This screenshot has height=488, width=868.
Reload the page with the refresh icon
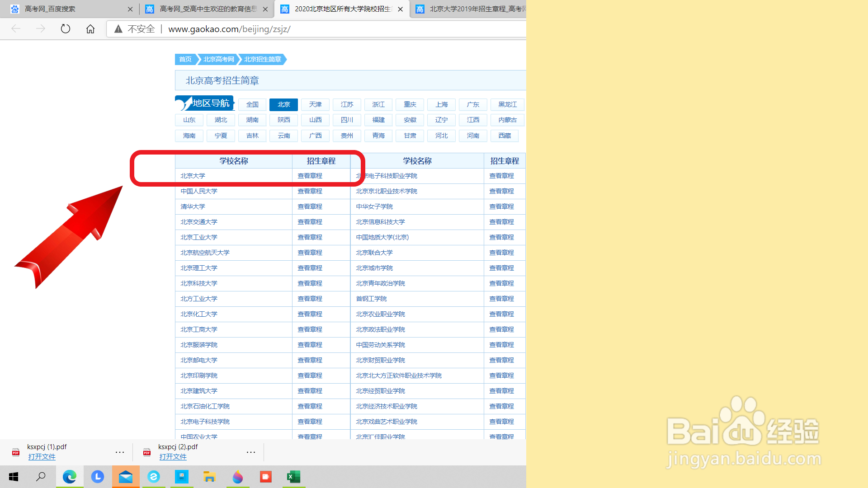click(66, 29)
